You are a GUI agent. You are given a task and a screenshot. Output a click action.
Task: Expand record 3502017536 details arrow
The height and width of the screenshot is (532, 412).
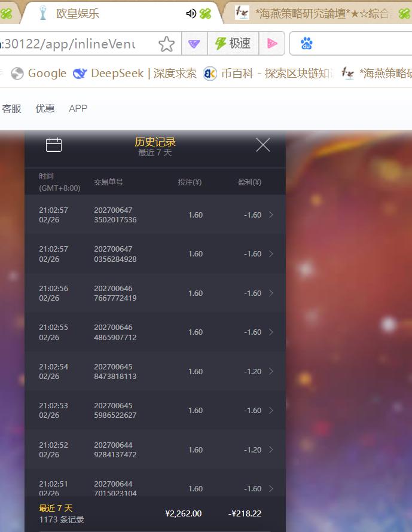tap(271, 215)
